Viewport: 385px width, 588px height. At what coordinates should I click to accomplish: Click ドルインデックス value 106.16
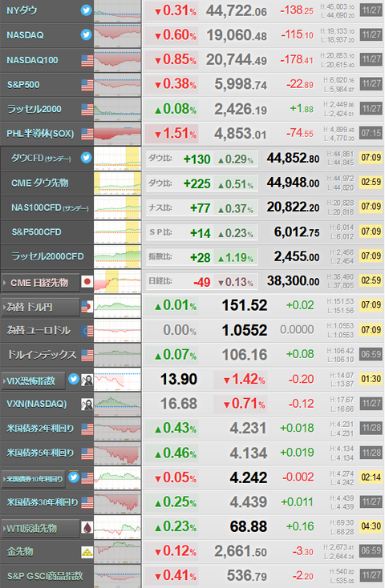[x=245, y=355]
